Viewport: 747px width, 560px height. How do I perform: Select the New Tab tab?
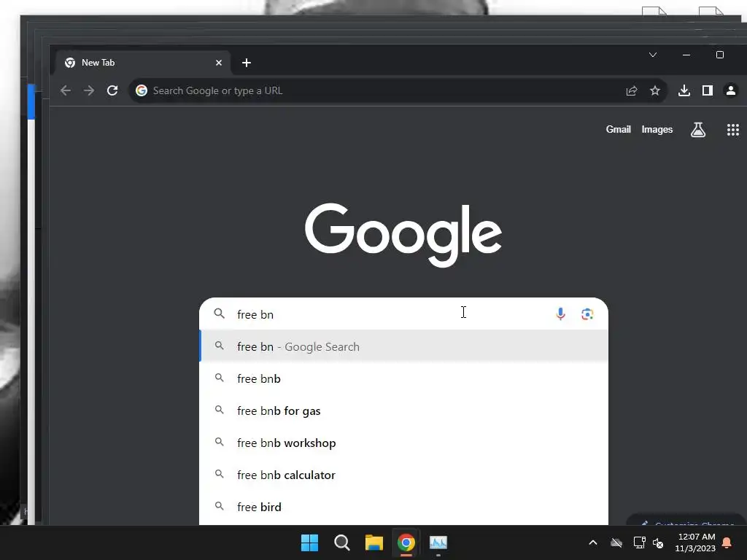(143, 63)
